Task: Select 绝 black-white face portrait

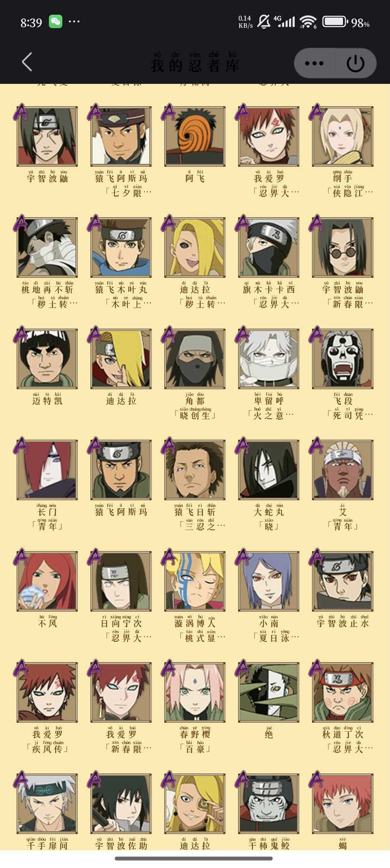Action: tap(269, 692)
